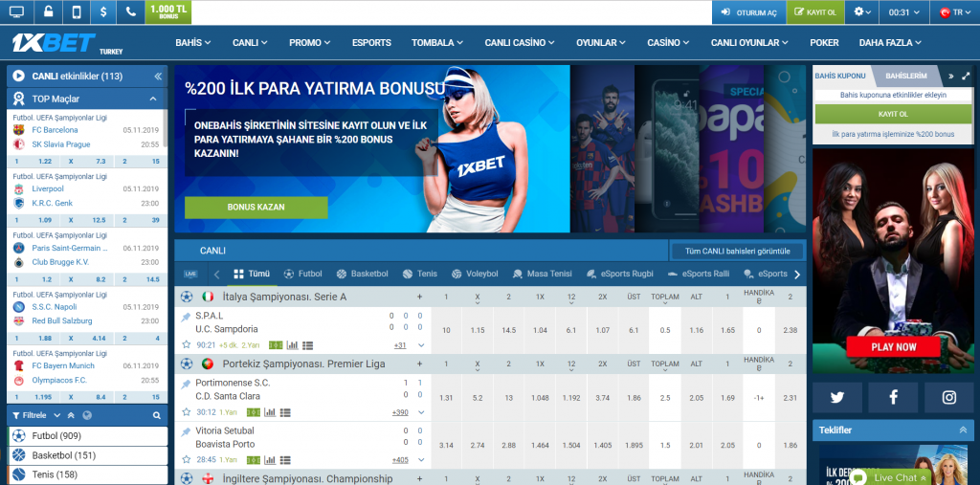The image size is (980, 485).
Task: Open the Facebook social icon
Action: pyautogui.click(x=894, y=397)
